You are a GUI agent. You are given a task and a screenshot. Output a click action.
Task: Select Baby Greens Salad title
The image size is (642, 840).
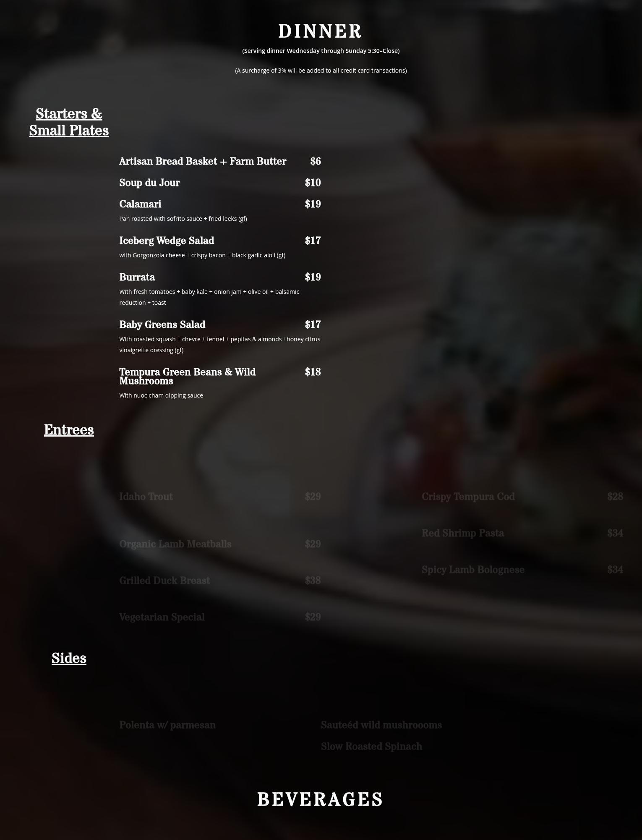(x=162, y=324)
